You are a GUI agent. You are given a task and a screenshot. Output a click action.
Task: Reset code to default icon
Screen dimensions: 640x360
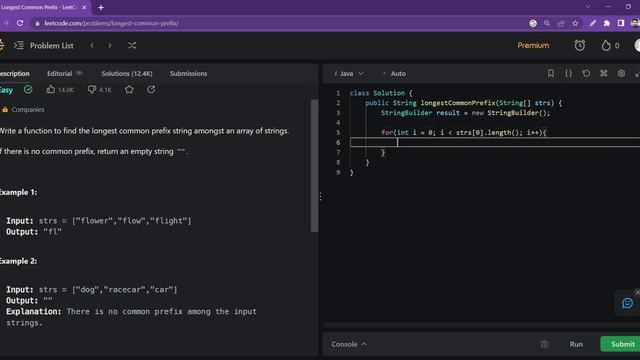click(586, 73)
